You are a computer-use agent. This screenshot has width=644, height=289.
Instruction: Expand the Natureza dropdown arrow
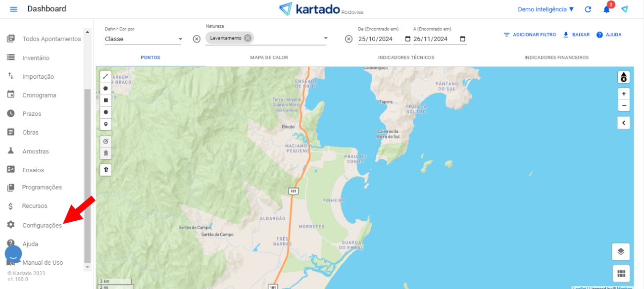326,39
